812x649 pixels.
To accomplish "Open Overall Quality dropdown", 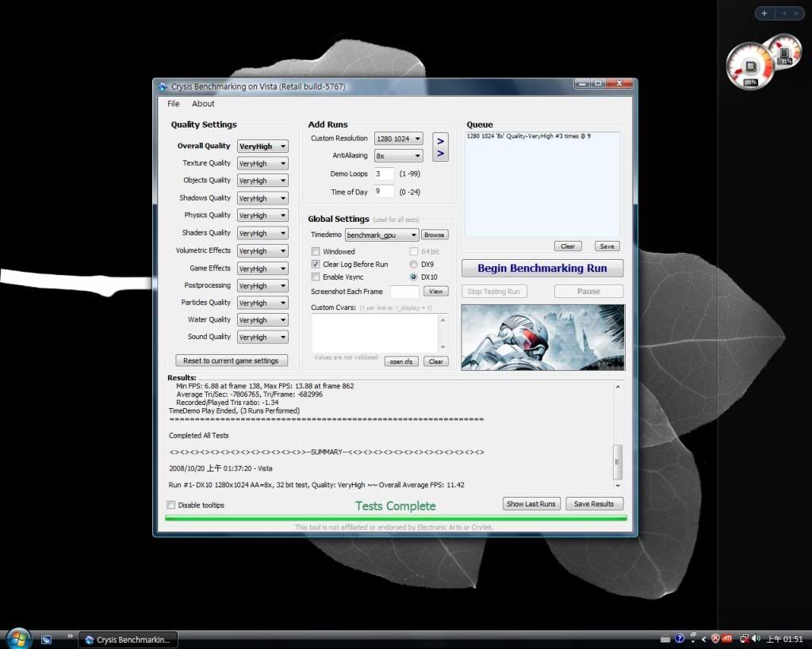I will [x=262, y=147].
